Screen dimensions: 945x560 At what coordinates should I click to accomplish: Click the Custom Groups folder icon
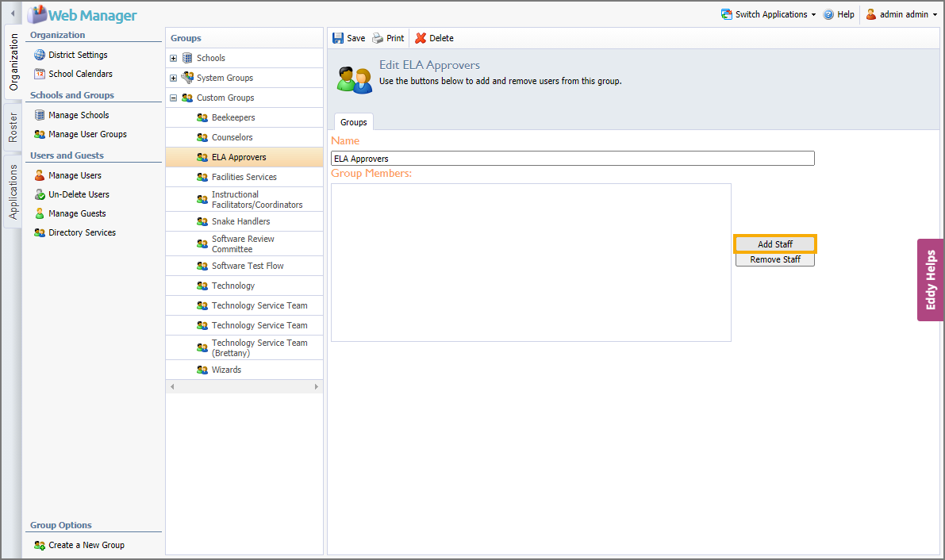click(187, 98)
